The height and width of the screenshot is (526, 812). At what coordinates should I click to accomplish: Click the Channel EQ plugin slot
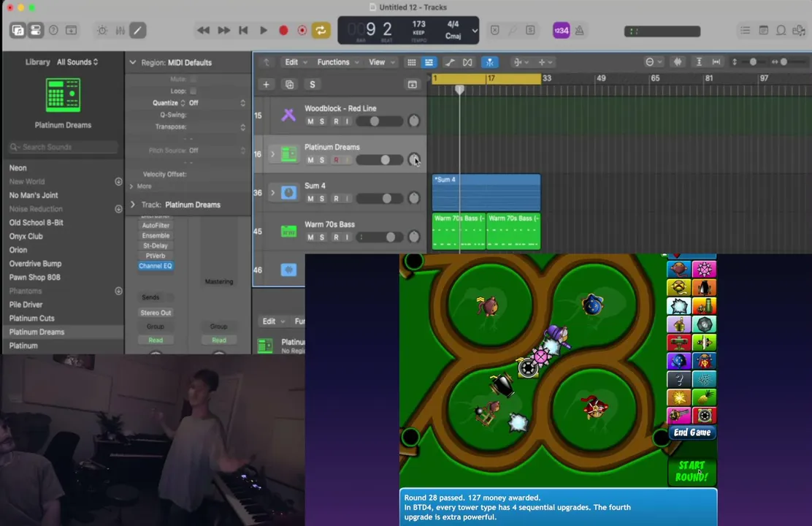(x=156, y=266)
